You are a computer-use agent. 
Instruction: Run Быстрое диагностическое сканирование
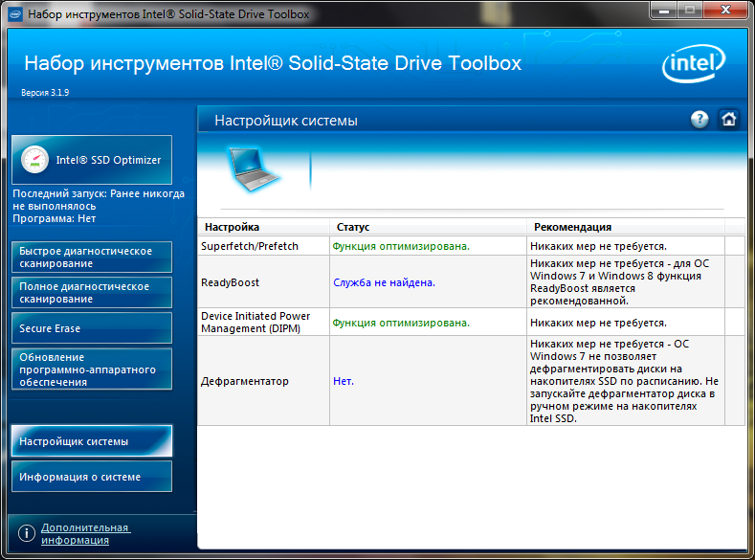point(92,258)
